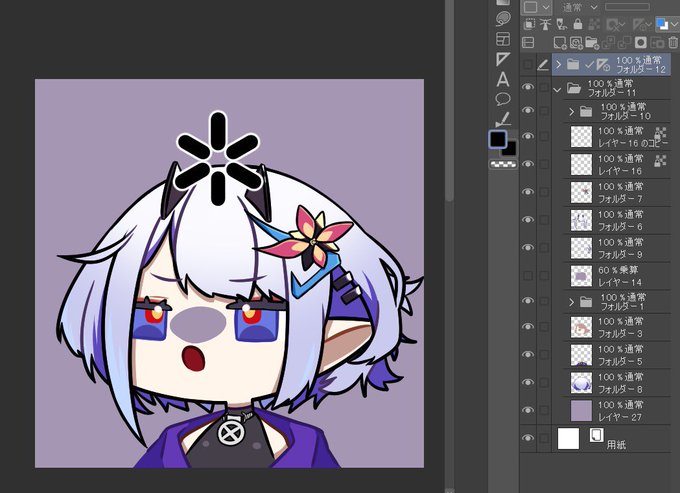680x493 pixels.
Task: Select the Text tool (A icon)
Action: (503, 79)
